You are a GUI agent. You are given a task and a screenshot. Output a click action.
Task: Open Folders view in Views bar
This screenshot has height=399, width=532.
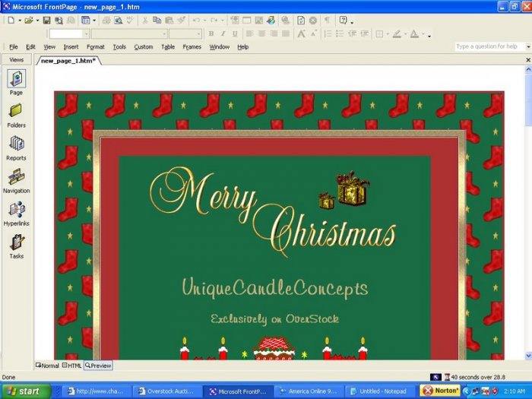coord(16,116)
